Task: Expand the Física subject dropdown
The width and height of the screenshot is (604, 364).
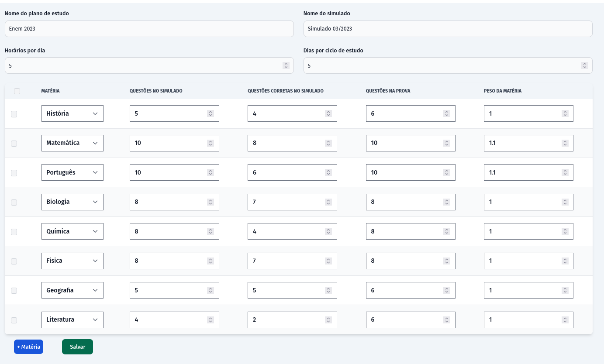Action: tap(72, 261)
